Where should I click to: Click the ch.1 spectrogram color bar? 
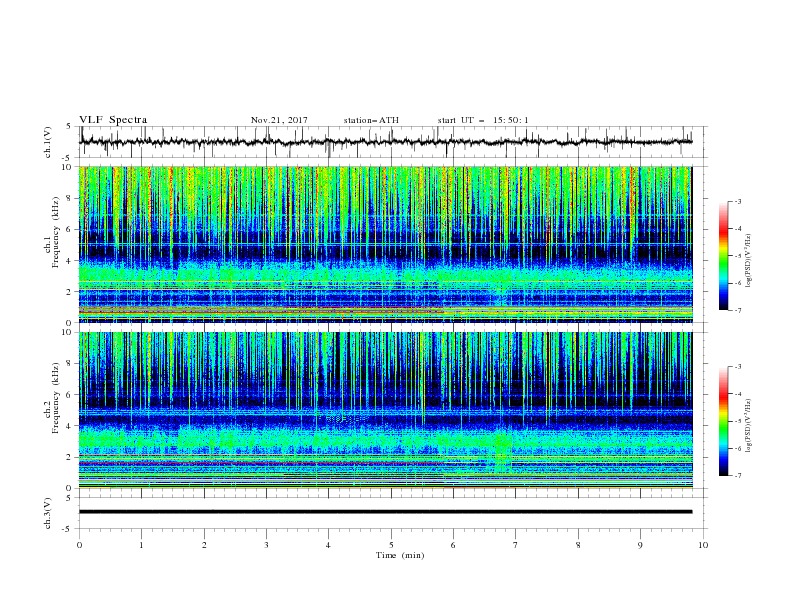723,256
